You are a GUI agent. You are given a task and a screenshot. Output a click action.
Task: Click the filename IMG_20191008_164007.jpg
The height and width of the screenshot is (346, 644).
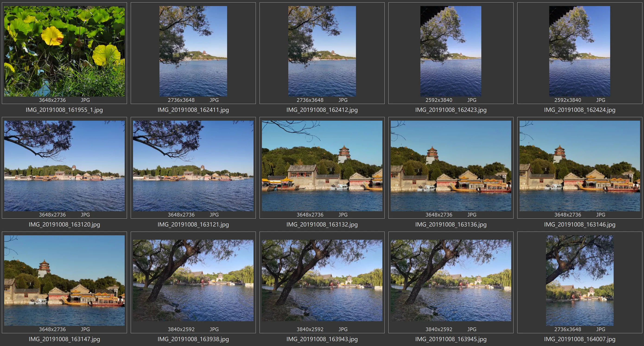click(x=580, y=339)
